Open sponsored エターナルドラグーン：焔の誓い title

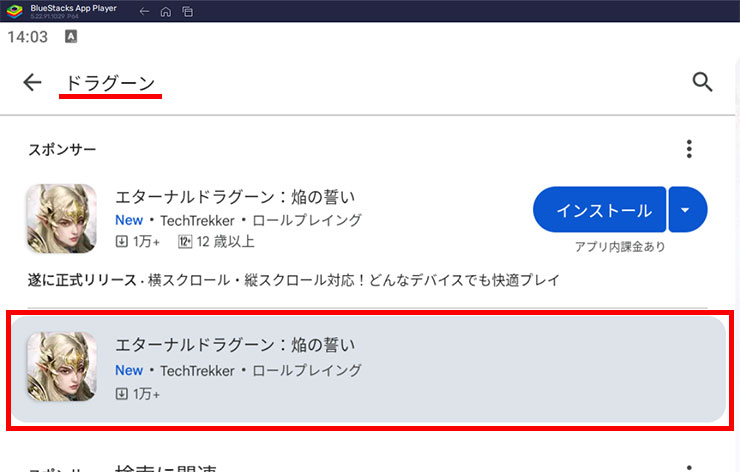pos(235,197)
